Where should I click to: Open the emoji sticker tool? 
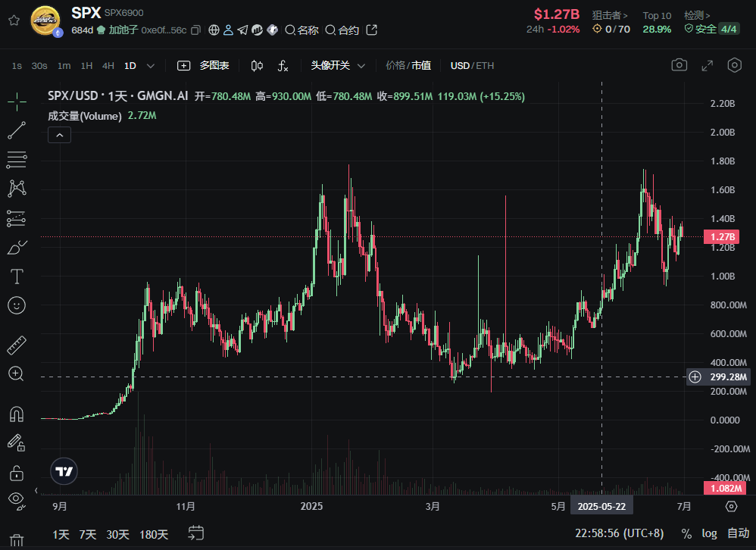(17, 305)
